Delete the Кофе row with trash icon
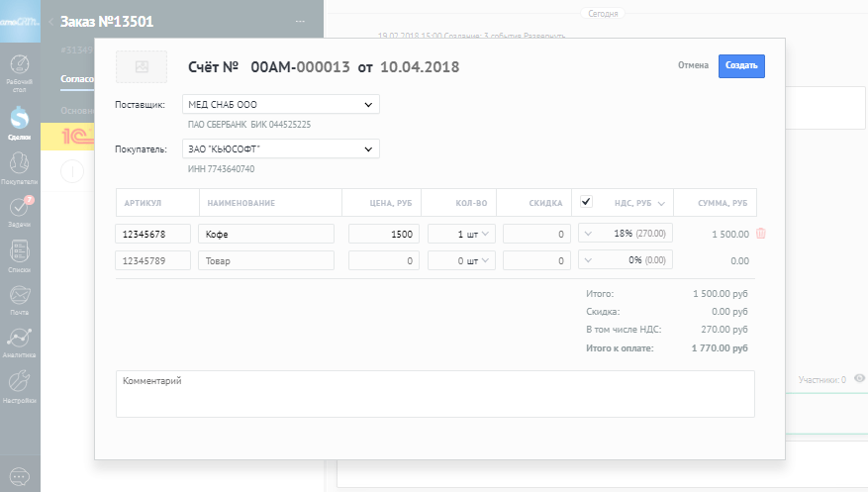The width and height of the screenshot is (868, 492). (x=760, y=234)
